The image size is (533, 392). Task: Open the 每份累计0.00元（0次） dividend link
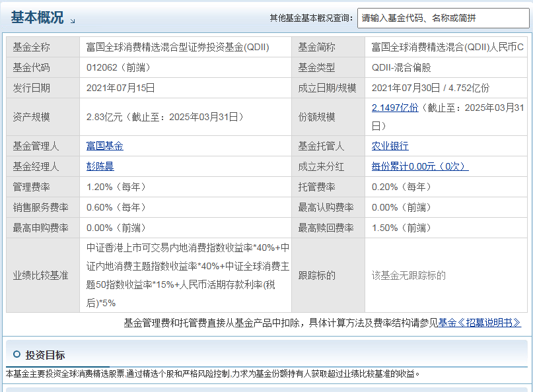click(420, 166)
